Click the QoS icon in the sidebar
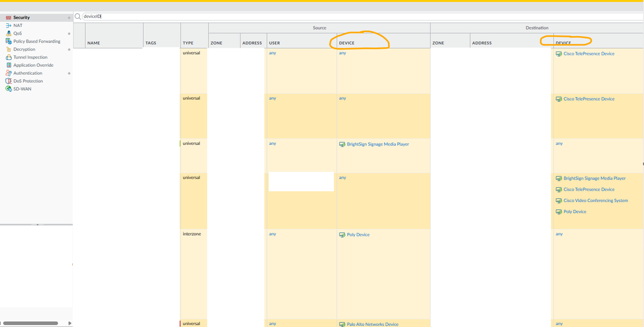The image size is (644, 327). 8,33
